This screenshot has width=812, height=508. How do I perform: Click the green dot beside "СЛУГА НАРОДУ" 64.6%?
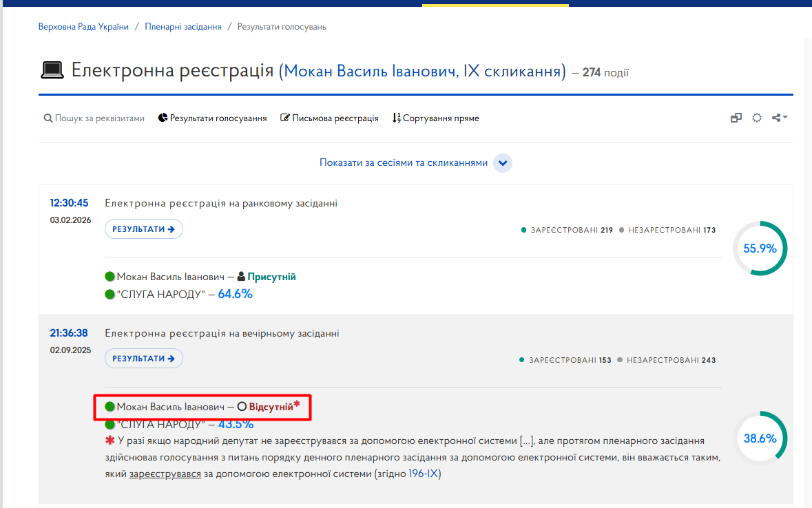[110, 294]
